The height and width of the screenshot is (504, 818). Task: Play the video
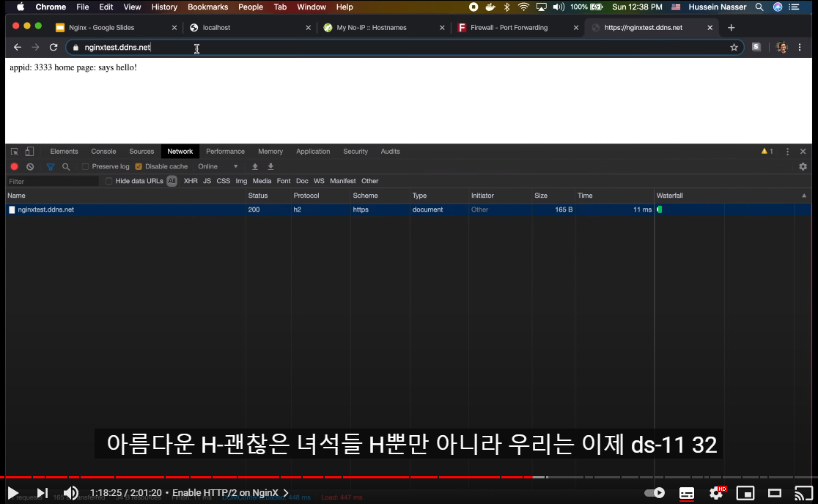(x=13, y=492)
